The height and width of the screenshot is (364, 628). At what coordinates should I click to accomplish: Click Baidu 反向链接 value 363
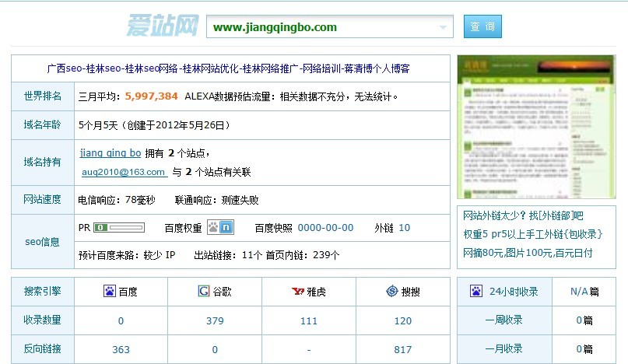pyautogui.click(x=121, y=349)
